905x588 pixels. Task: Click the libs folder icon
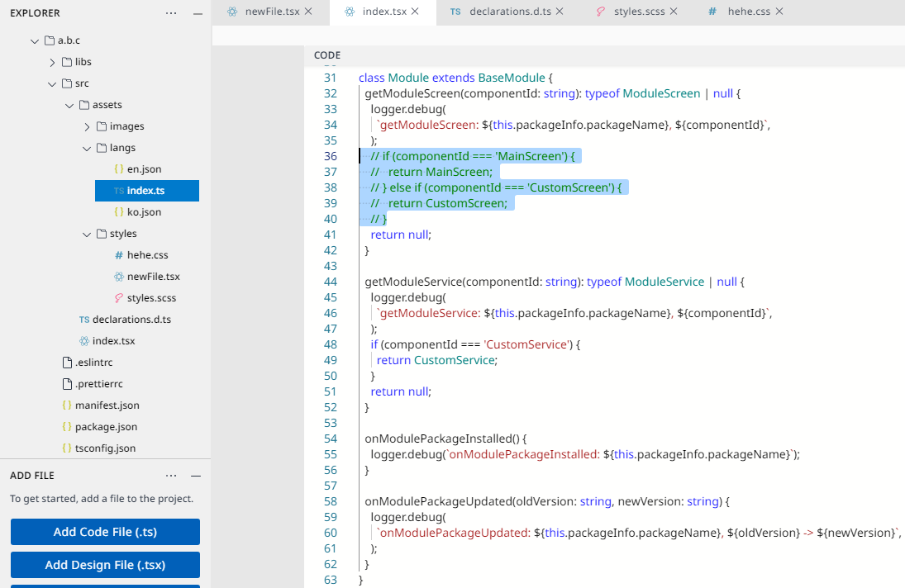click(x=67, y=62)
